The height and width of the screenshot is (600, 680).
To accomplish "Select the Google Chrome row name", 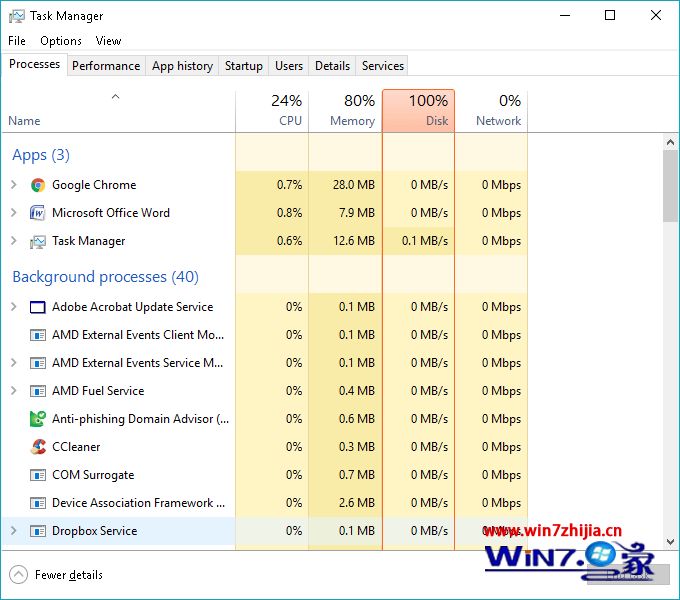I will point(94,185).
